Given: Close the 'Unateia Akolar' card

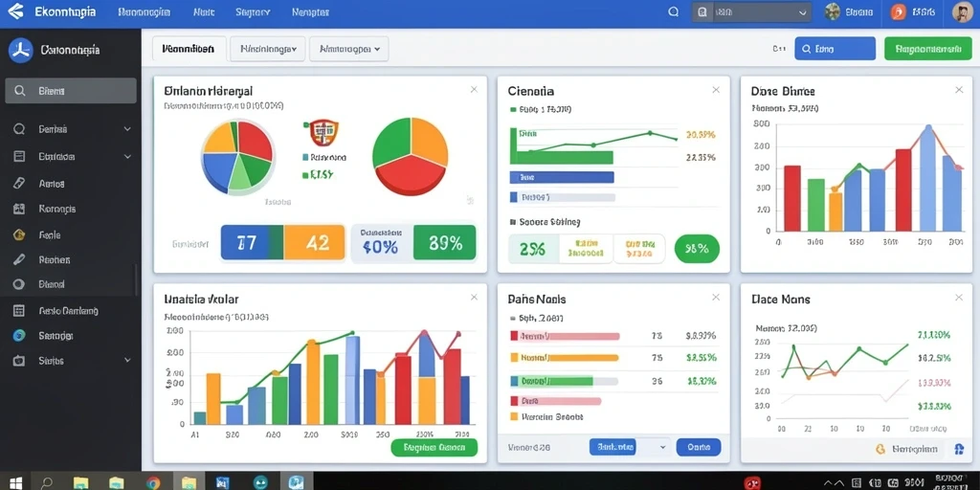Looking at the screenshot, I should [474, 298].
